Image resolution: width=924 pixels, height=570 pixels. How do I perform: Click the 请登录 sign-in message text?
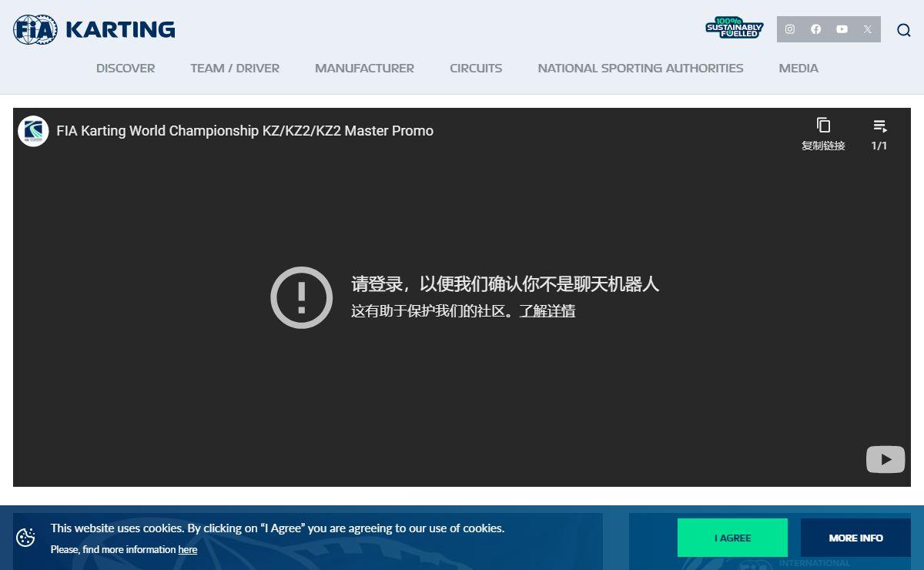click(505, 284)
